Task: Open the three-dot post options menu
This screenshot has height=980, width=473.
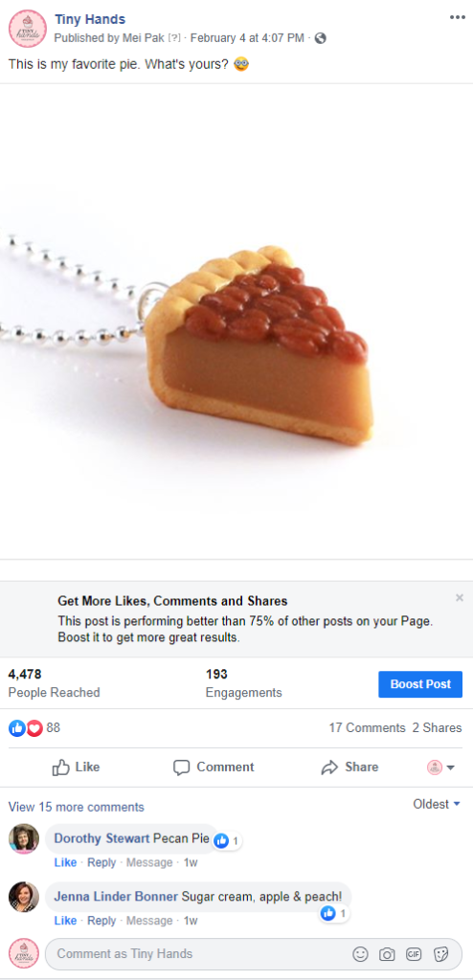Action: (458, 17)
